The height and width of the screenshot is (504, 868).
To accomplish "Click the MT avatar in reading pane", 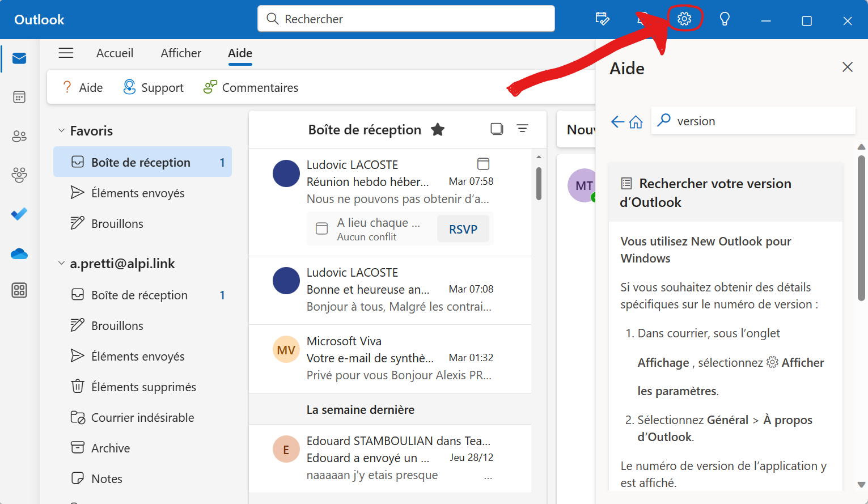I will [582, 185].
